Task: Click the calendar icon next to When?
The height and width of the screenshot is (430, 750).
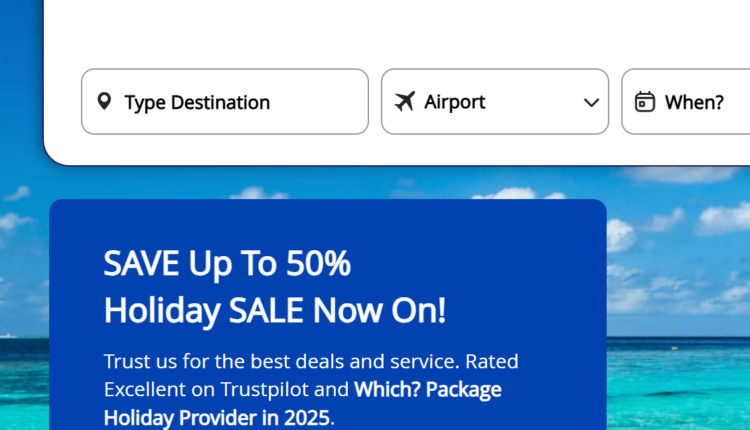Action: [645, 102]
